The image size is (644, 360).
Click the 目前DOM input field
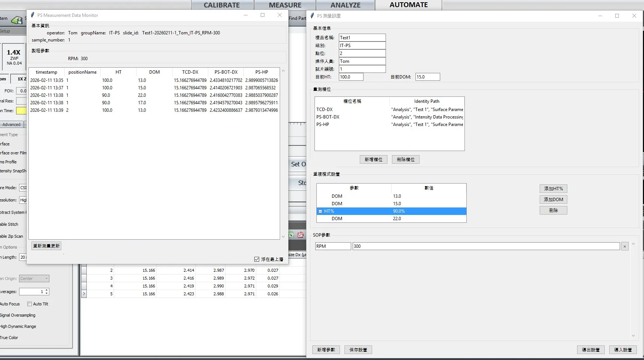point(427,77)
